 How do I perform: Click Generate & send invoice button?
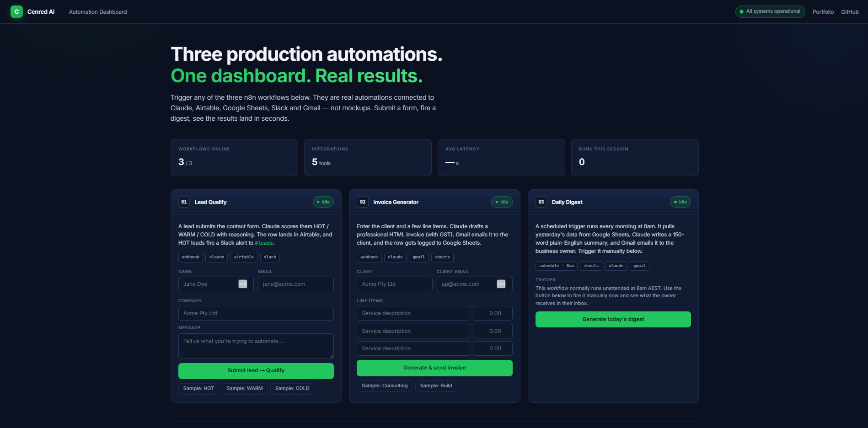[434, 368]
